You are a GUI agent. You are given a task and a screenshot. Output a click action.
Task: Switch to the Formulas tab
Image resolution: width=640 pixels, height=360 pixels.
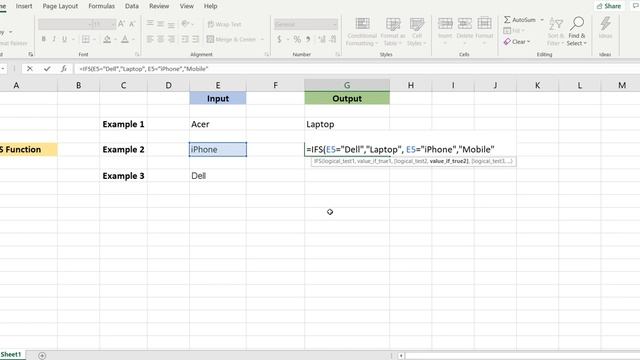pyautogui.click(x=101, y=6)
